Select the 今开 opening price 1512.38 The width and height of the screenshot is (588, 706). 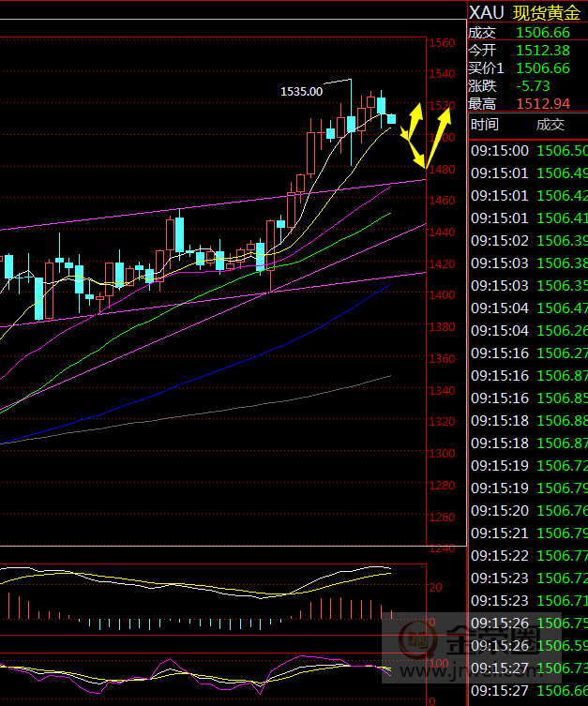pos(543,51)
